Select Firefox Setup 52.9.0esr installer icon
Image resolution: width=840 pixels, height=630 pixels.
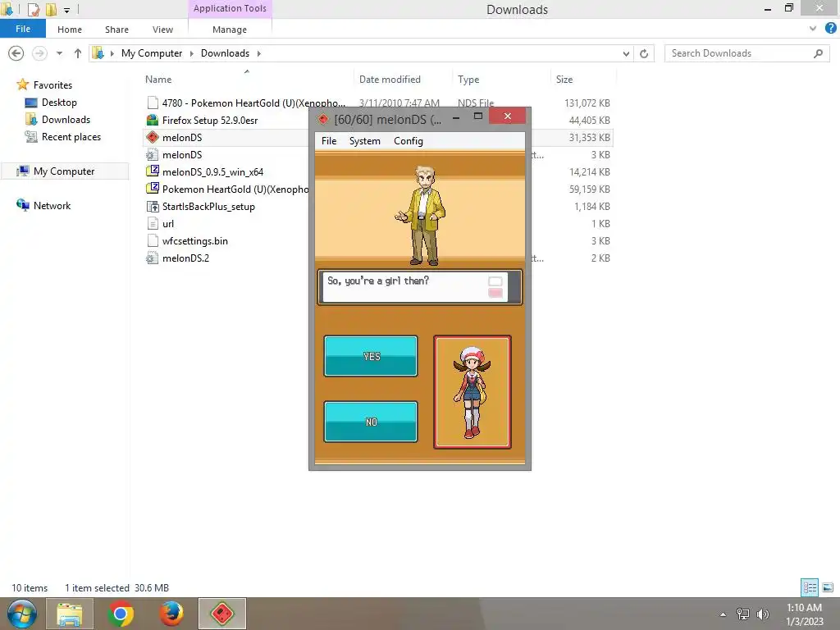pyautogui.click(x=153, y=120)
